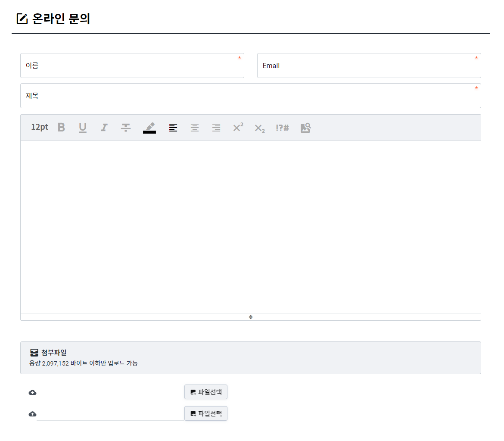Apply underline formatting to text
This screenshot has height=441, width=504.
(83, 127)
